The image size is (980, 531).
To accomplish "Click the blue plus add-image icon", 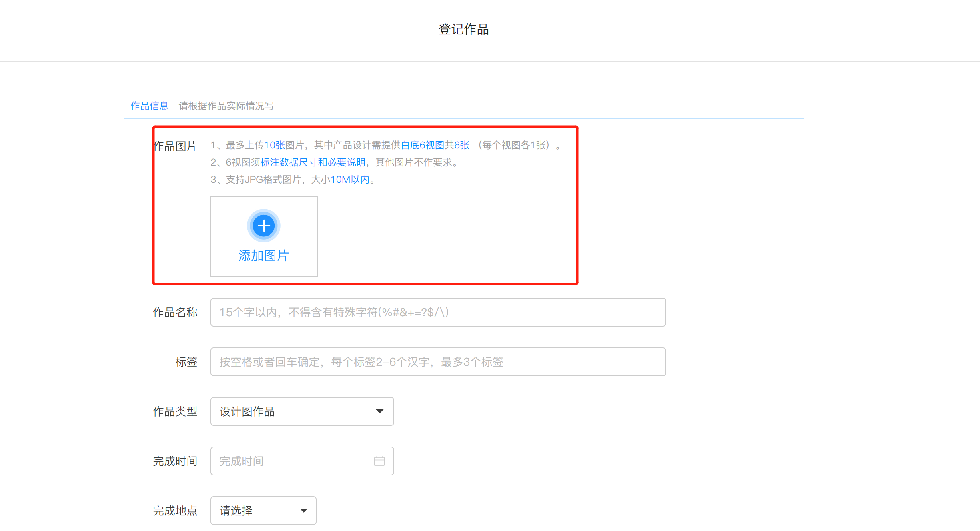I will 264,226.
